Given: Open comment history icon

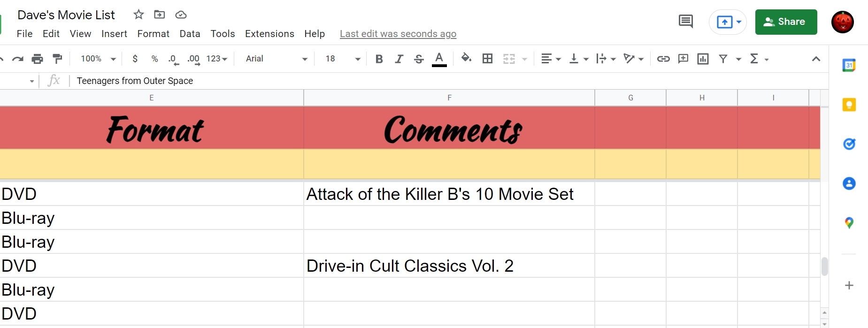Looking at the screenshot, I should pos(685,22).
